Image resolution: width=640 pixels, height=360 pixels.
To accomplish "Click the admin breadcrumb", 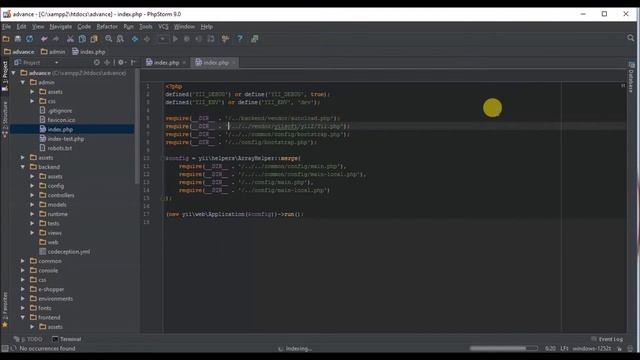I will [x=53, y=52].
